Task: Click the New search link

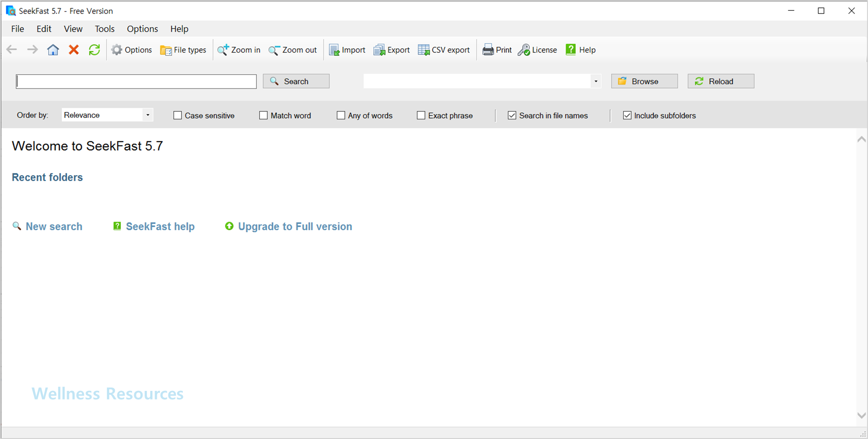Action: [54, 226]
